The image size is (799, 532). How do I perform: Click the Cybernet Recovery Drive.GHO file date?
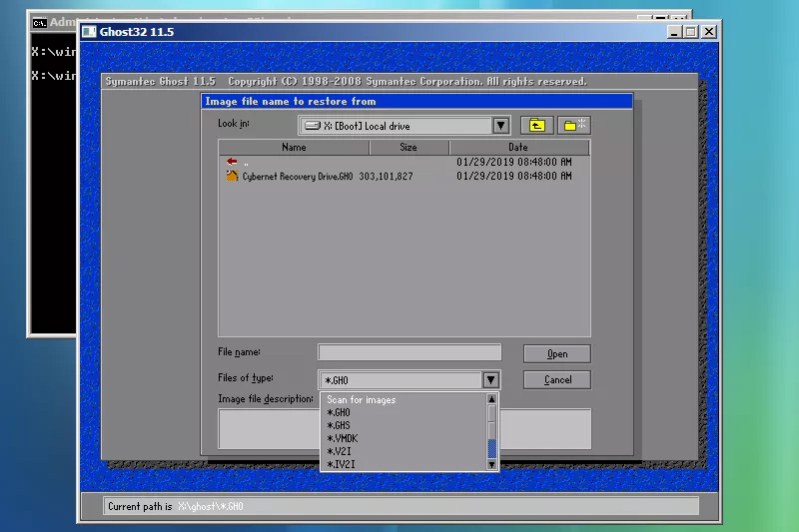[x=514, y=176]
